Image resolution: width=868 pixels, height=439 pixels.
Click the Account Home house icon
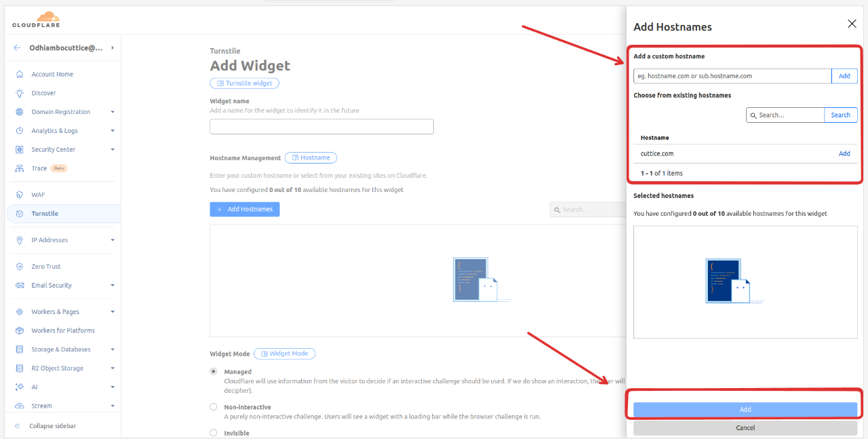[19, 75]
